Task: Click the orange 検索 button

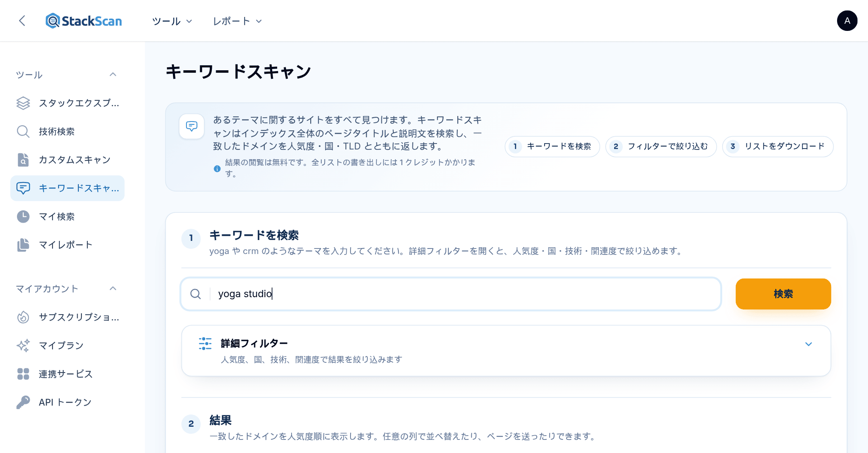Action: 783,294
